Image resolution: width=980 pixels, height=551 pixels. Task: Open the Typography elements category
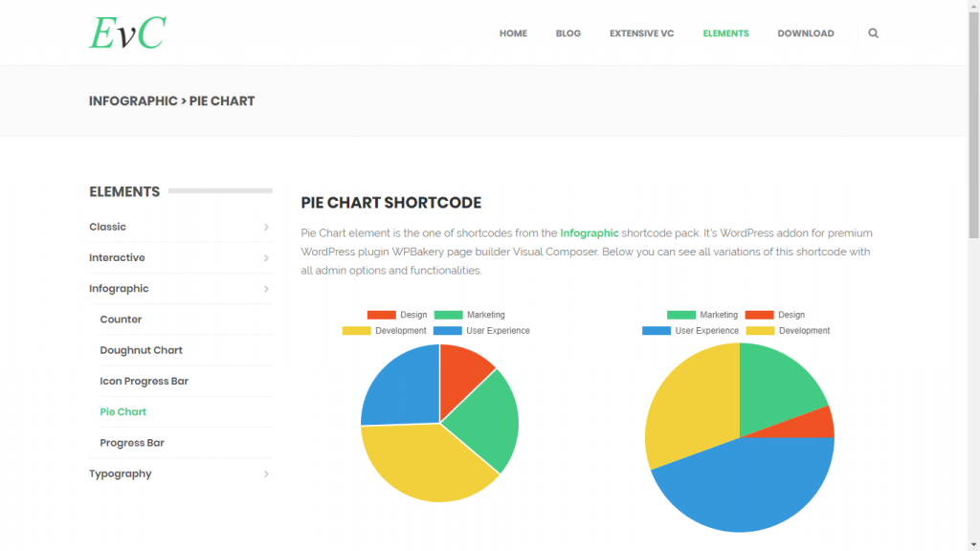click(x=120, y=474)
